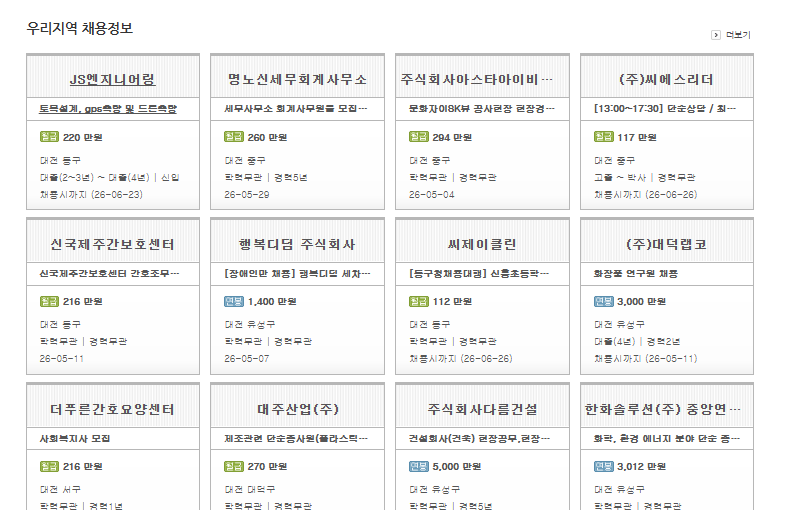Click the 연봉 badge next to 1,400 만원
The width and height of the screenshot is (788, 510).
234,301
